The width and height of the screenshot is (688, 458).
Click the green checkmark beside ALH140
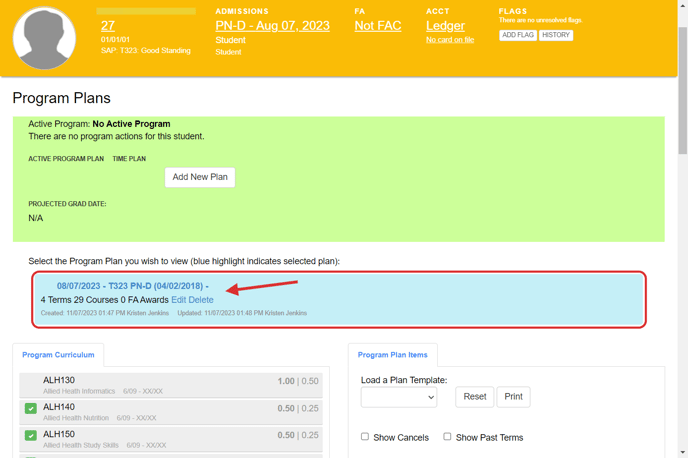[x=31, y=409]
